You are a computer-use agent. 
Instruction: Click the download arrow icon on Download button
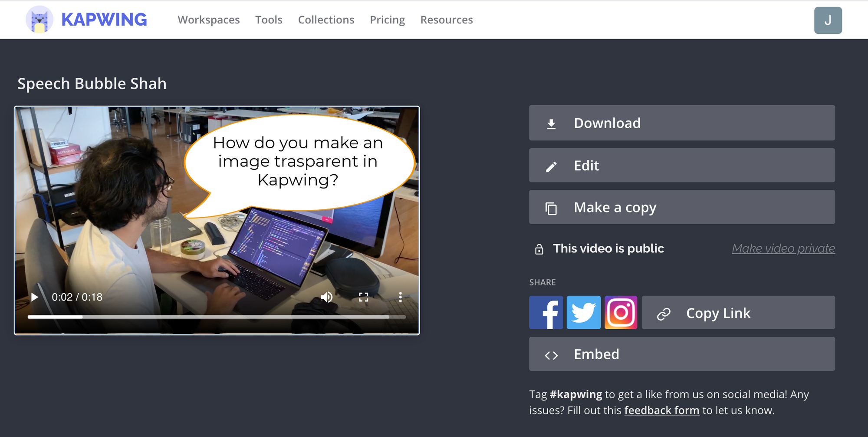pyautogui.click(x=552, y=123)
